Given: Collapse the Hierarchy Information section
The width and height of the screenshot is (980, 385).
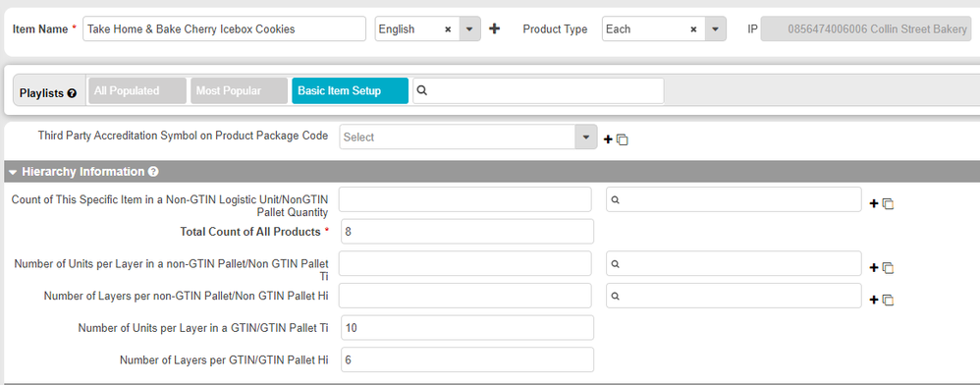Looking at the screenshot, I should coord(13,172).
